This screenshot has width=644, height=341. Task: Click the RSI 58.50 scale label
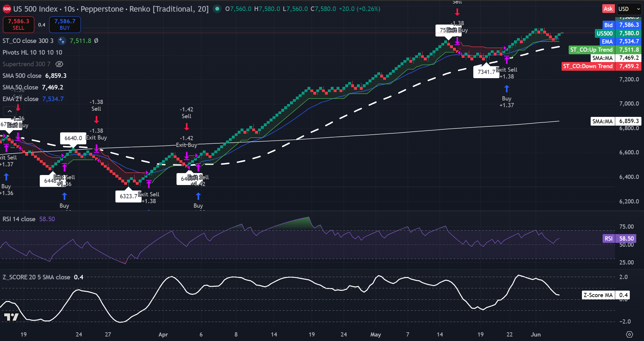(x=619, y=238)
